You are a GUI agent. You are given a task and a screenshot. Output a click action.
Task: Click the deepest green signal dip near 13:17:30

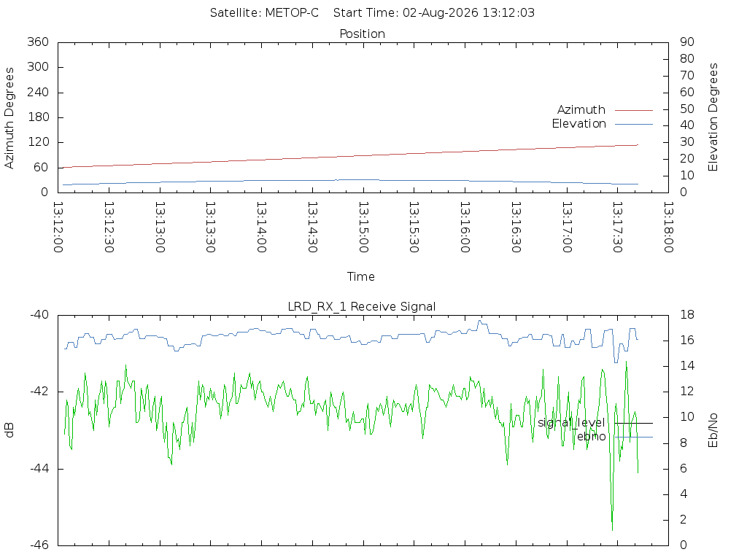coord(612,529)
